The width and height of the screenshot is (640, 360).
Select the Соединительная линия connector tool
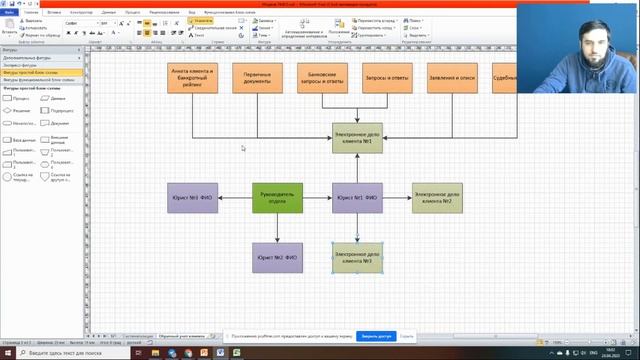click(213, 28)
